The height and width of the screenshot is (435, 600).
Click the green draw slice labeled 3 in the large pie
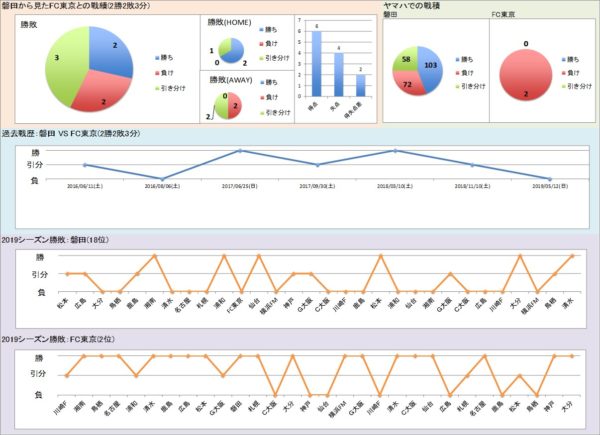60,62
